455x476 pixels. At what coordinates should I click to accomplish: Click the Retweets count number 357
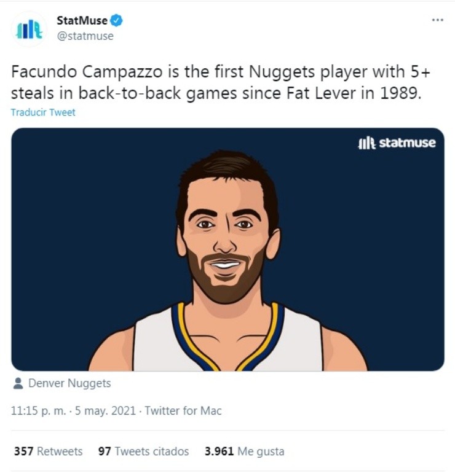click(23, 451)
